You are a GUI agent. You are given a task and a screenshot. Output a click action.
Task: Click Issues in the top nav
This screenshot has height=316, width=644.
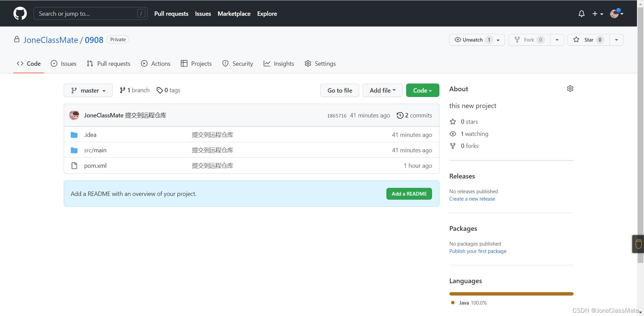pos(203,14)
